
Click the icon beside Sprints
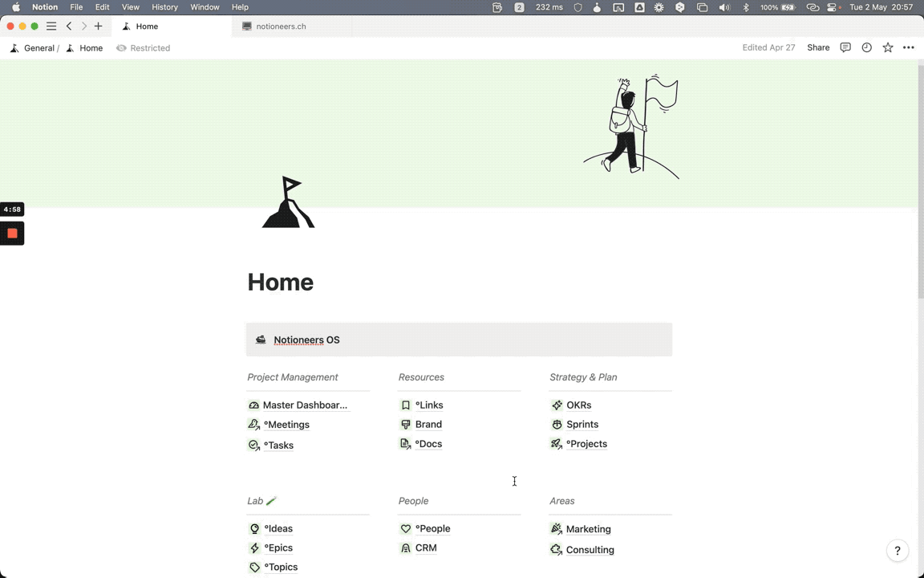pos(557,425)
